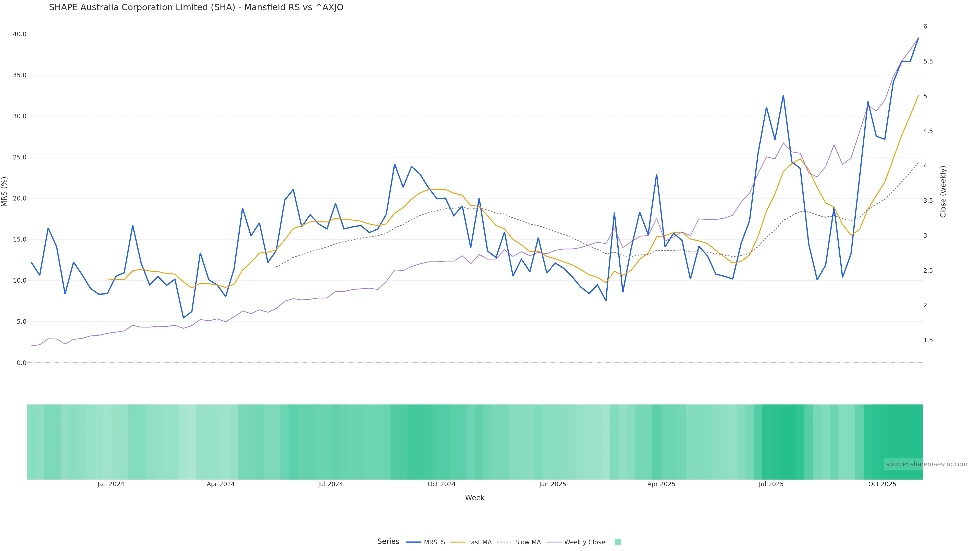Click the MRS (%) y-axis title
980x551 pixels.
coord(5,192)
